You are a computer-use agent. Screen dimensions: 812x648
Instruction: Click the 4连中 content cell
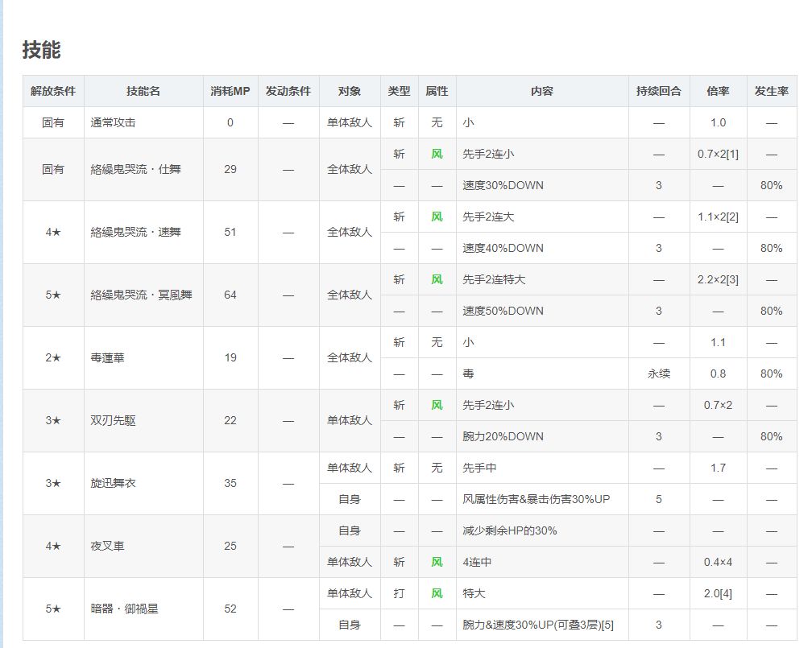pos(542,562)
